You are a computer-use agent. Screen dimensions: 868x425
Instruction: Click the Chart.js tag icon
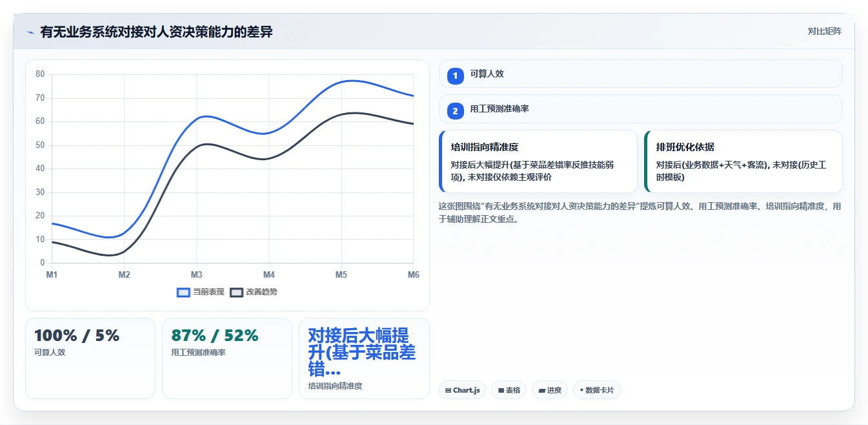448,390
